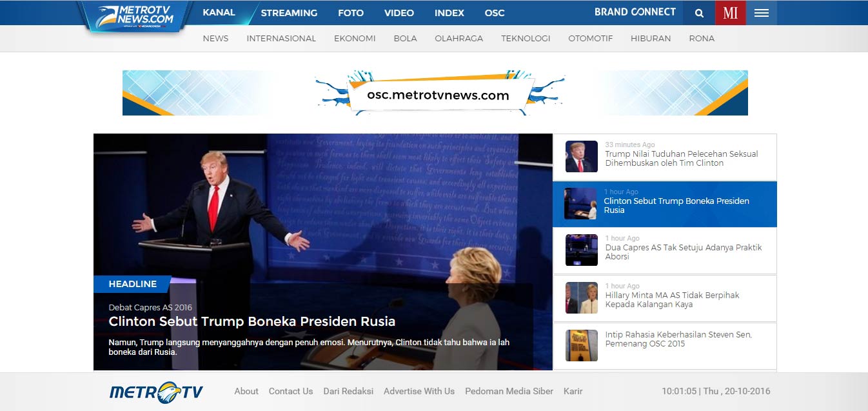The height and width of the screenshot is (411, 868).
Task: Click thumbnail of Trump Nilai Tuduhan story
Action: click(x=582, y=157)
